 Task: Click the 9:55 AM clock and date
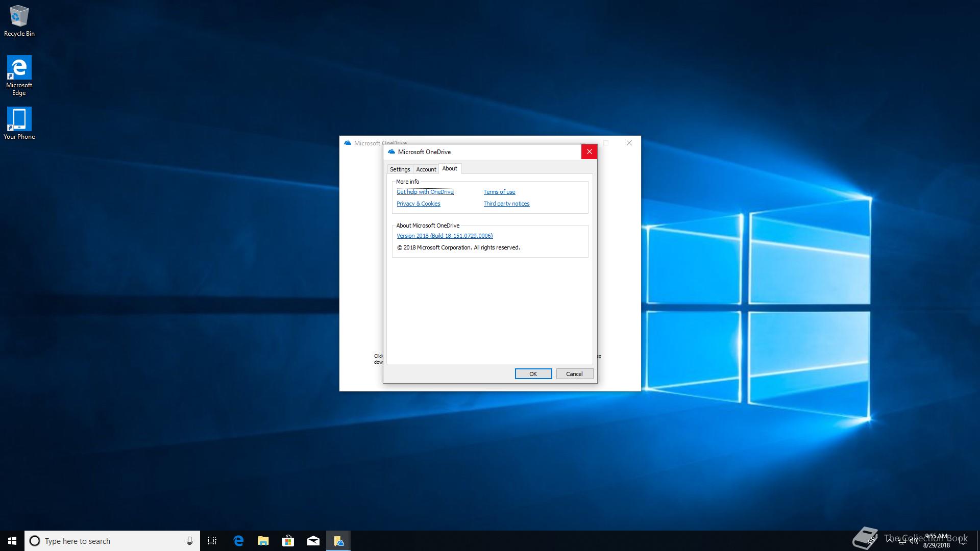coord(936,541)
